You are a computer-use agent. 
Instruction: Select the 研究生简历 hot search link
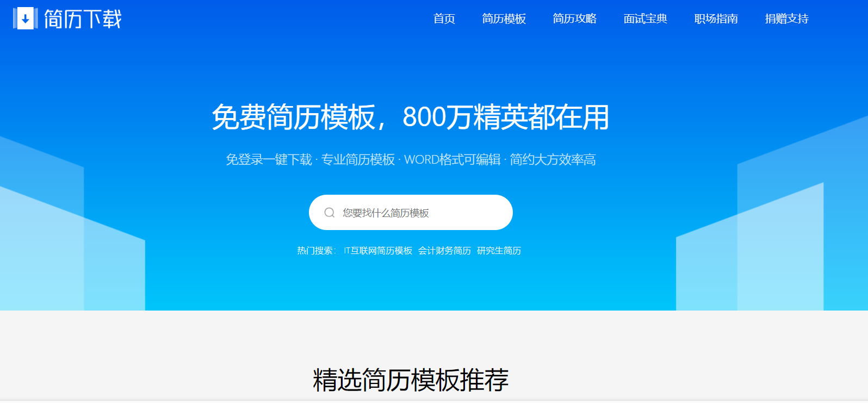pyautogui.click(x=499, y=251)
